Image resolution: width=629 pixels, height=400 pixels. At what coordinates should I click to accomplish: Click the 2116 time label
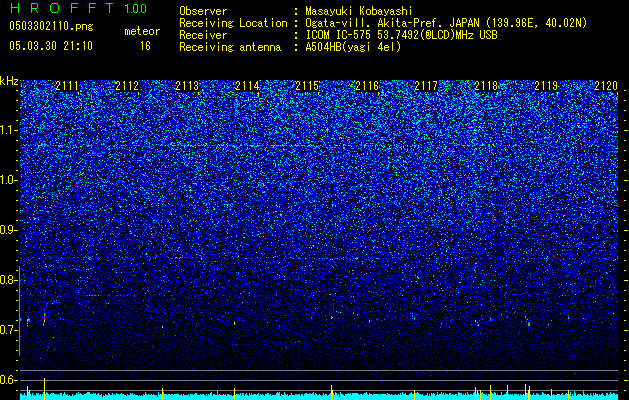point(367,86)
